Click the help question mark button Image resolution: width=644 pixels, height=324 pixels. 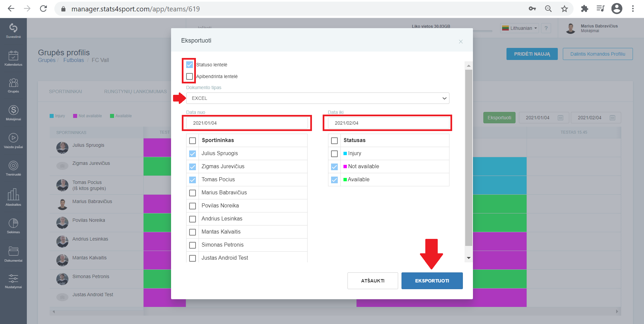tap(546, 28)
